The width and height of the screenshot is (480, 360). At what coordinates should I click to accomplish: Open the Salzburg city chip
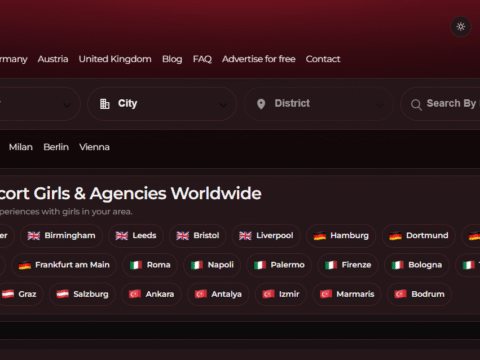click(82, 294)
